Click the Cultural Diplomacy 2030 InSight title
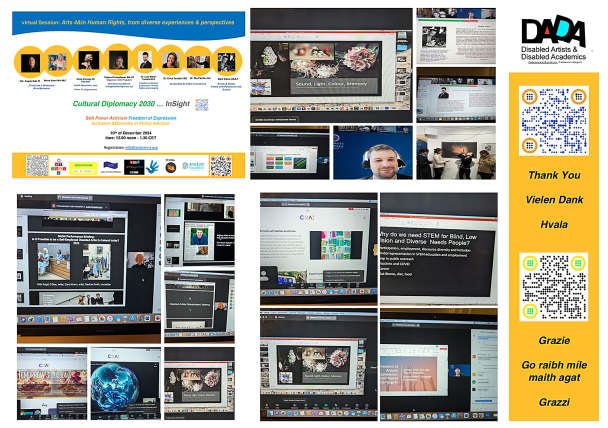The image size is (608, 428). 131,104
